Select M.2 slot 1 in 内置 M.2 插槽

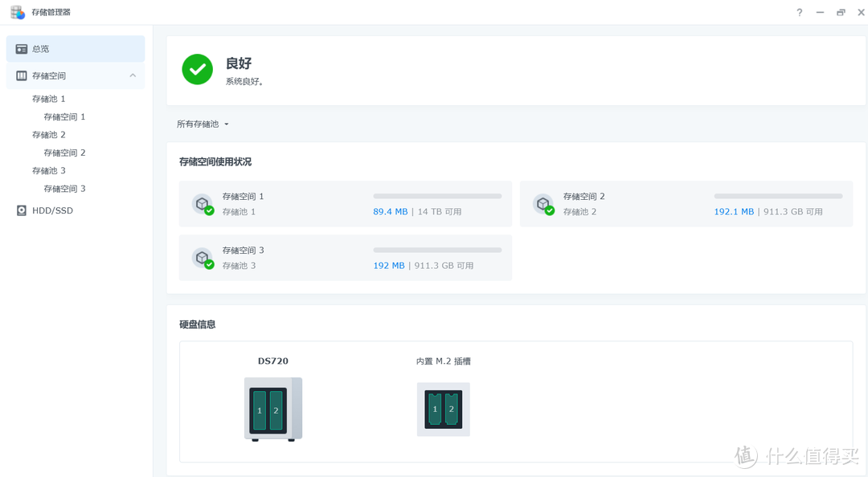(433, 409)
